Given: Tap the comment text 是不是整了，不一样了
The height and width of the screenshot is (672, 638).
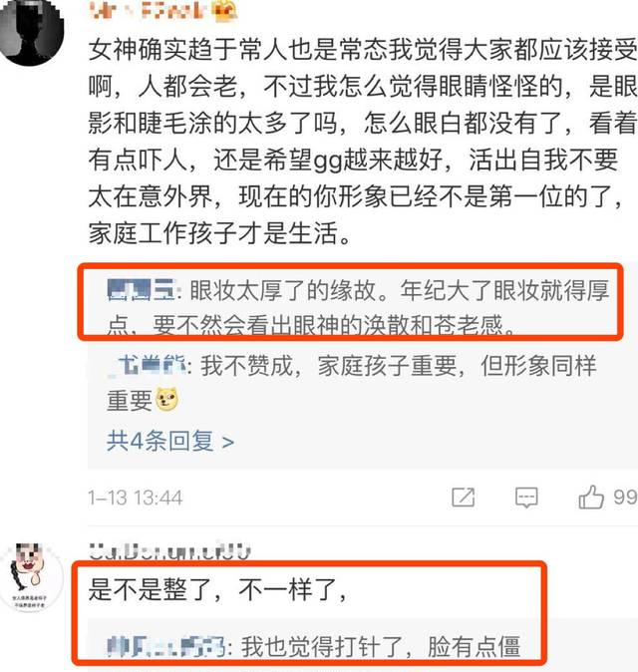Looking at the screenshot, I should pos(216,589).
